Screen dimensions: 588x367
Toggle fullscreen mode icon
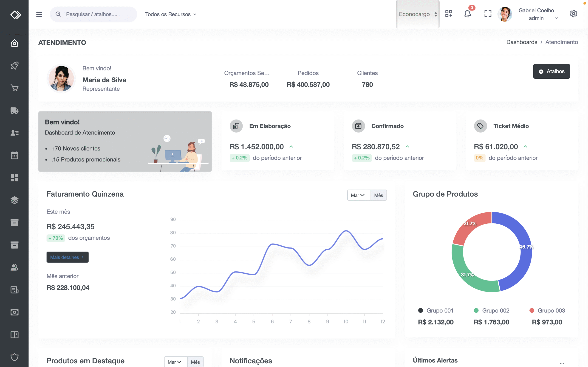tap(488, 14)
